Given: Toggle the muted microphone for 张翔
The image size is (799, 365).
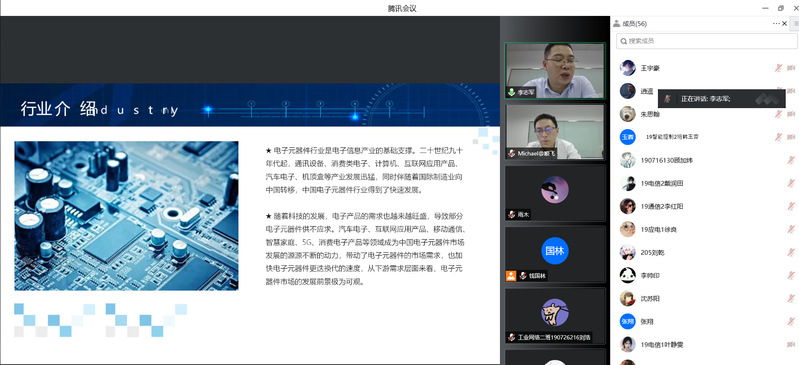Looking at the screenshot, I should [791, 321].
